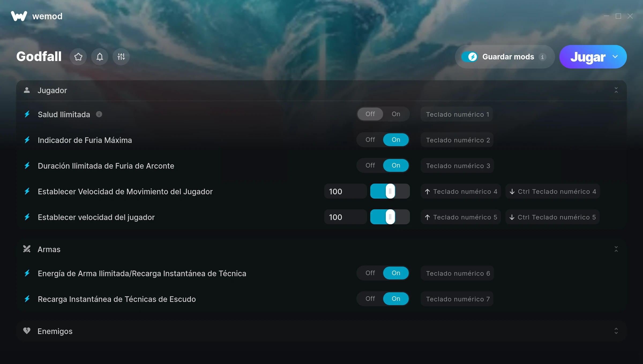Click lightning icon beside Duración Ilimitada de Furia

[27, 166]
